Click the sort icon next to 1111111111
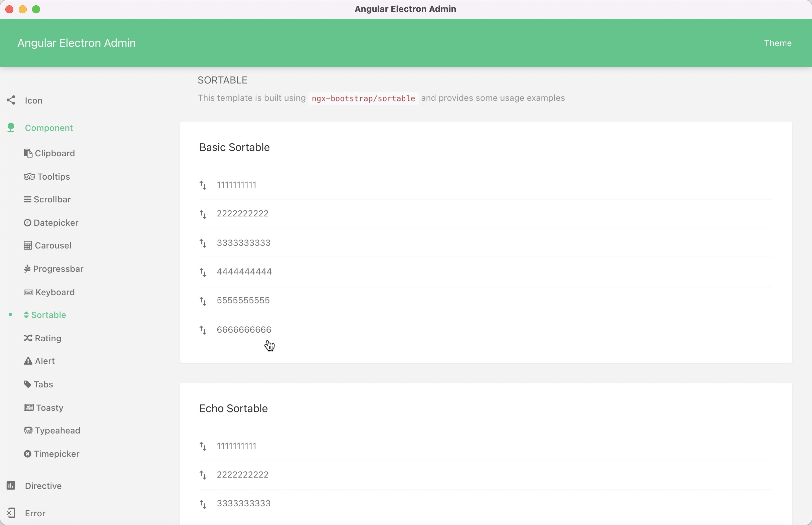This screenshot has width=812, height=525. click(203, 185)
